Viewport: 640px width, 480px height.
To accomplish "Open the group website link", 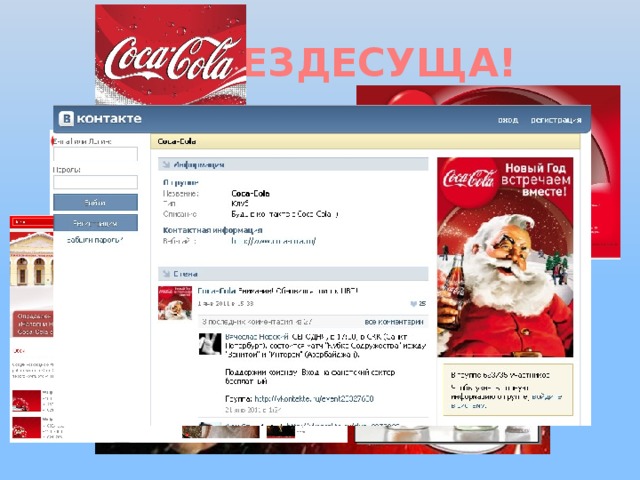I will click(x=273, y=241).
